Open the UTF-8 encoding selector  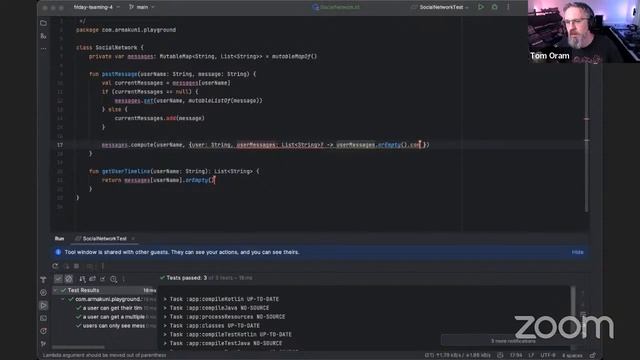(548, 355)
